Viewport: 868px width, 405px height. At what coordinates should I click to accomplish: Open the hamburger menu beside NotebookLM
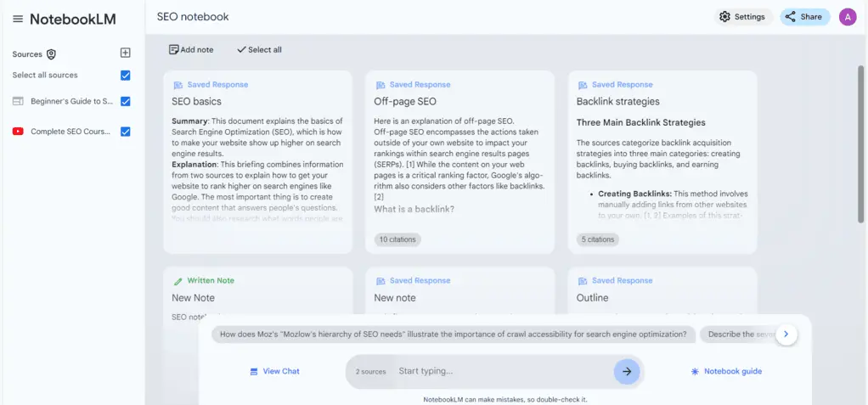pos(16,19)
